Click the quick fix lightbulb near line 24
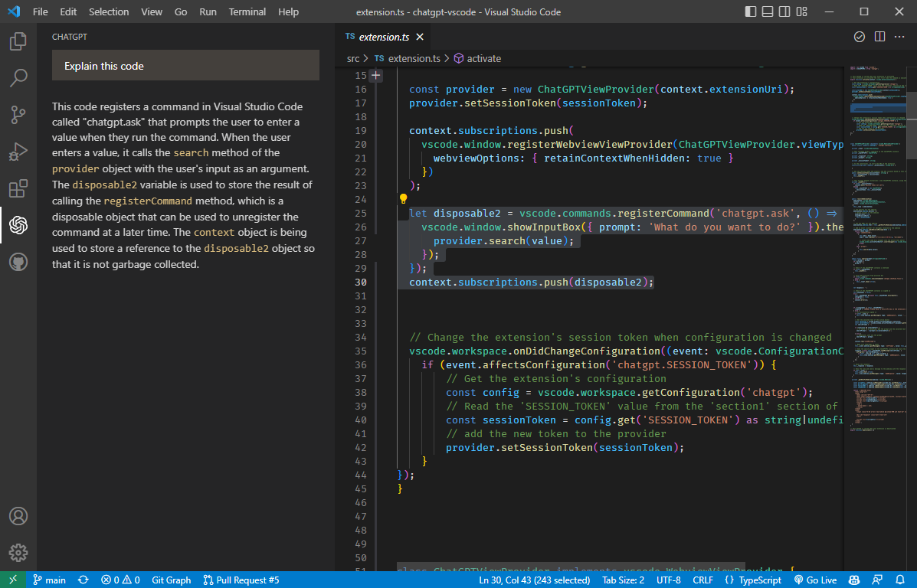 pos(403,198)
